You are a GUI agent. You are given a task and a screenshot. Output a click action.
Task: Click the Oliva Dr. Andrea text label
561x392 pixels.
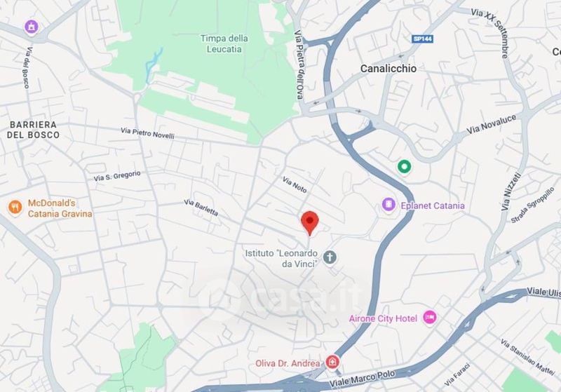(288, 363)
